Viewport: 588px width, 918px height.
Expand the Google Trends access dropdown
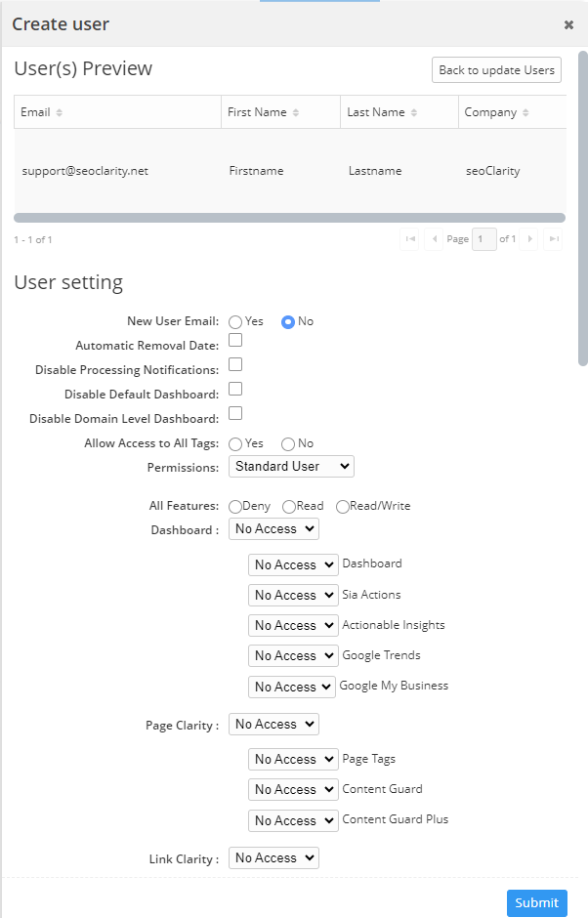click(292, 655)
